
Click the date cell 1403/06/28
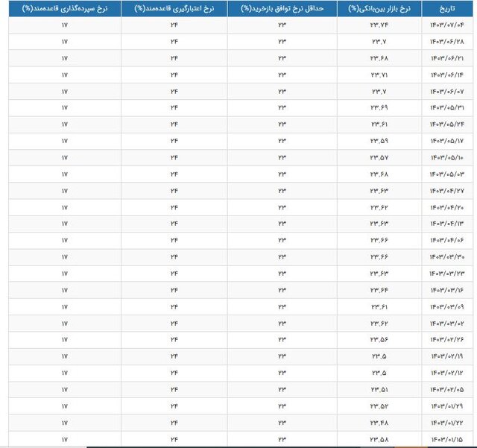pyautogui.click(x=447, y=41)
